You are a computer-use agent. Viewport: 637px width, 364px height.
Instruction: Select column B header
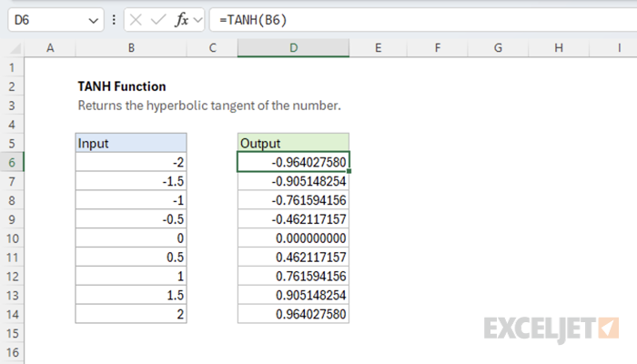(131, 48)
